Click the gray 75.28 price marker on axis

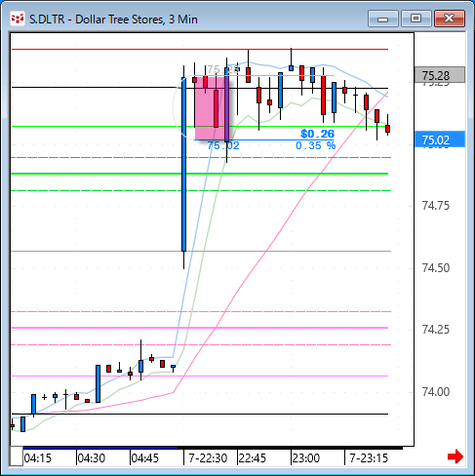pos(440,75)
